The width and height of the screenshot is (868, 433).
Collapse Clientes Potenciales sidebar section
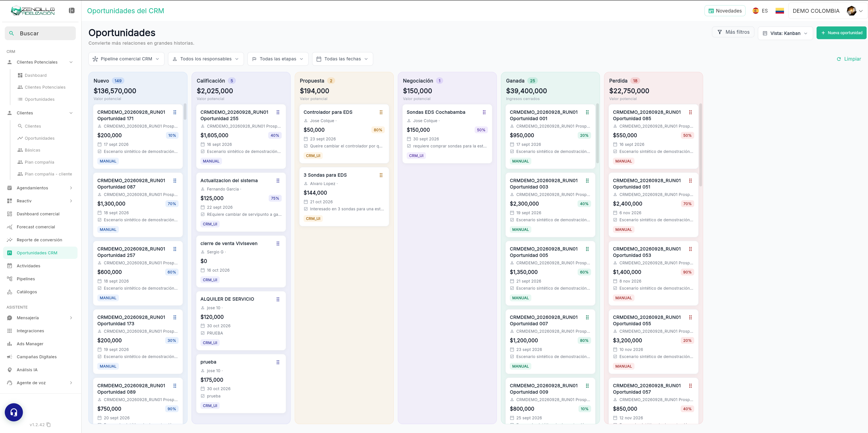tap(40, 62)
